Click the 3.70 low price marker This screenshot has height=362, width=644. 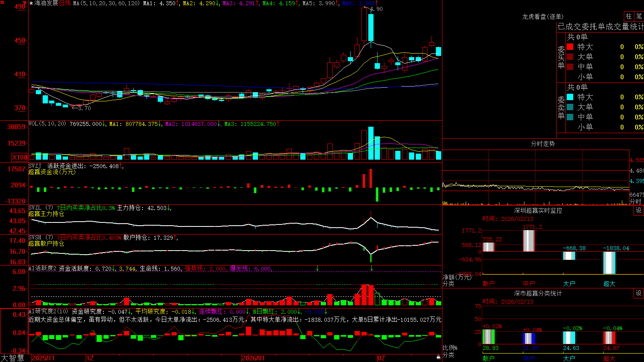coord(84,108)
